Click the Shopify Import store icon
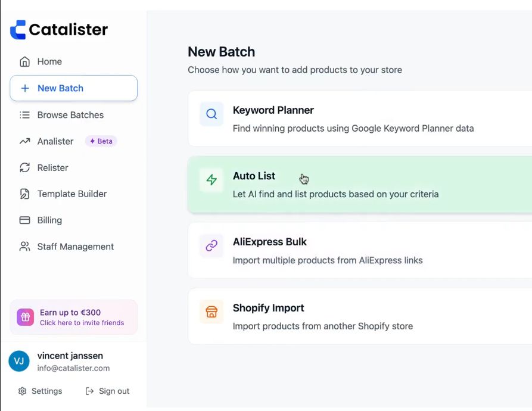Screen dimensions: 532x411 point(211,312)
